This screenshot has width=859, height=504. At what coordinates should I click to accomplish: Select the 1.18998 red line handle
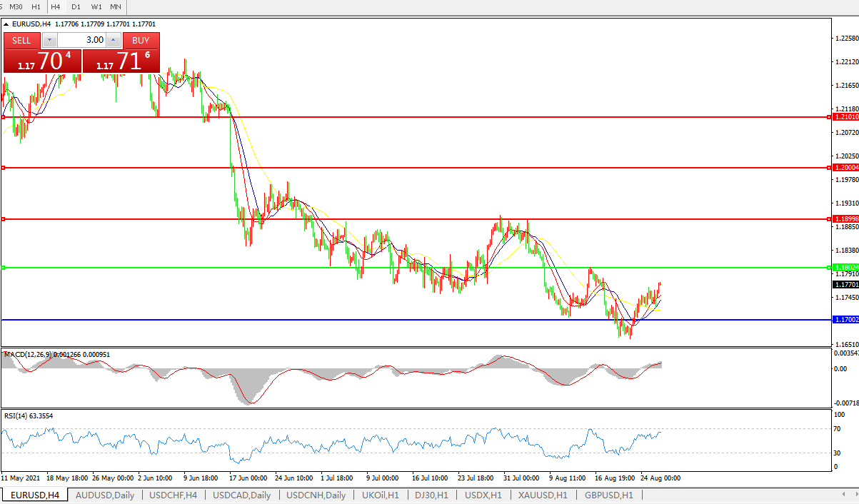(x=4, y=219)
